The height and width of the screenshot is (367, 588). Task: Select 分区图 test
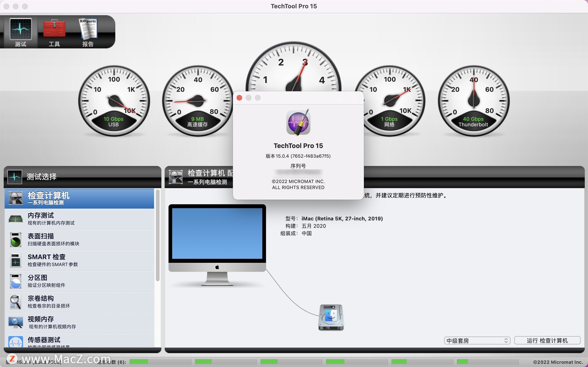pos(79,281)
